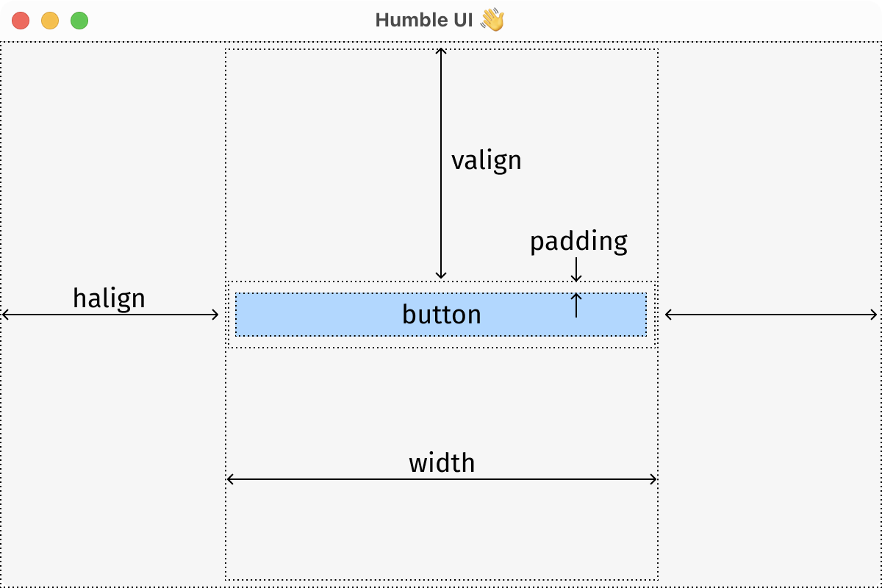Click the right arrowhead of the width arrow

pos(653,480)
